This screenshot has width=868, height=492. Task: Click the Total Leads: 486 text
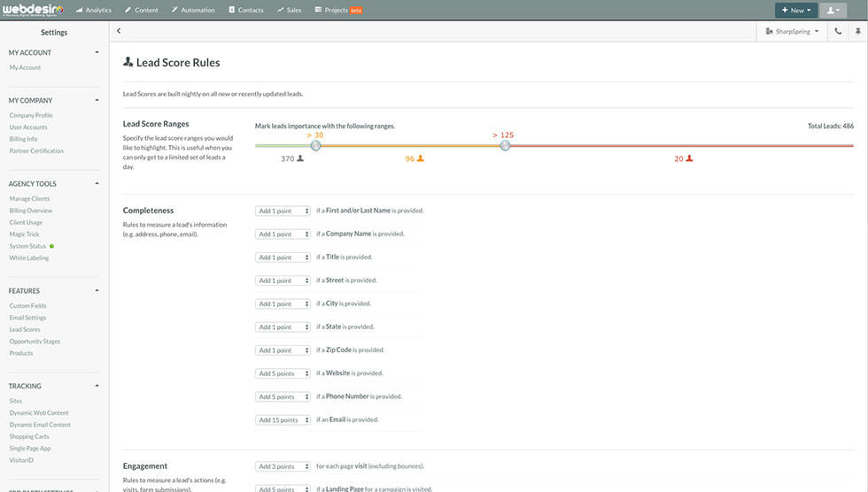(x=831, y=126)
